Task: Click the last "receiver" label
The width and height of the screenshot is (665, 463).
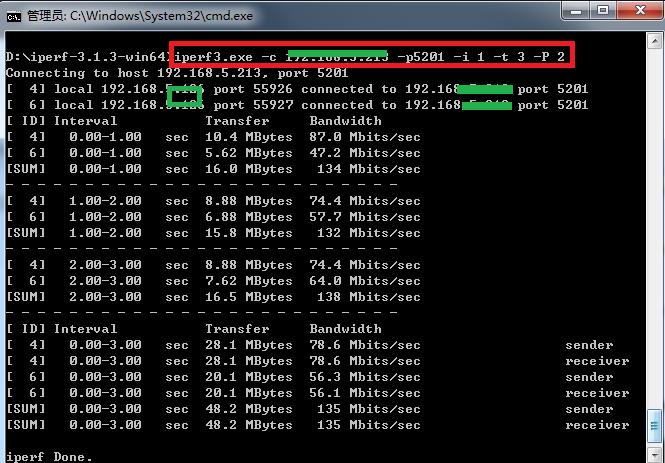Action: (x=597, y=425)
